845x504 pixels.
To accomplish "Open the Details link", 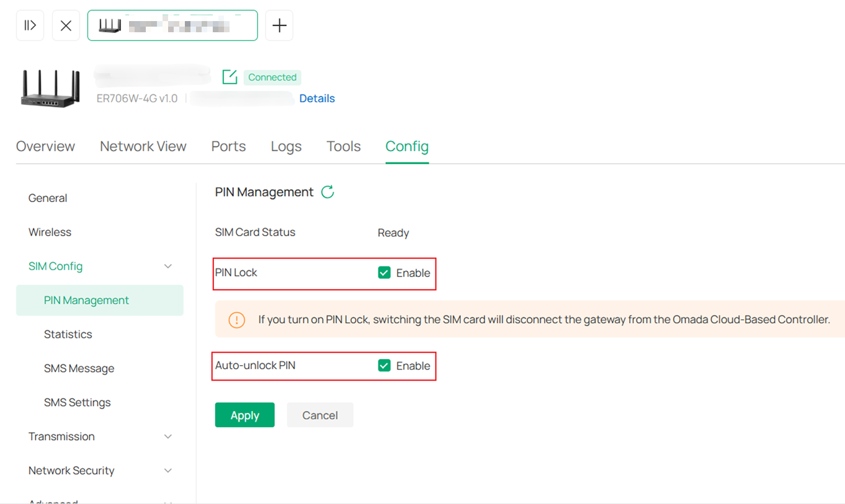I will click(x=317, y=99).
